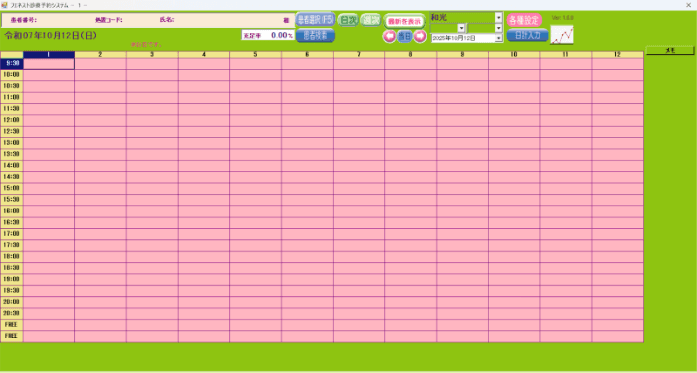
Task: Click the 9:30 slot in column 1
Action: point(49,64)
